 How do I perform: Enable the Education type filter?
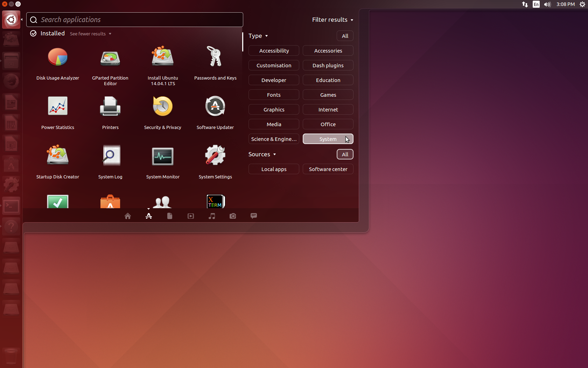pyautogui.click(x=328, y=80)
